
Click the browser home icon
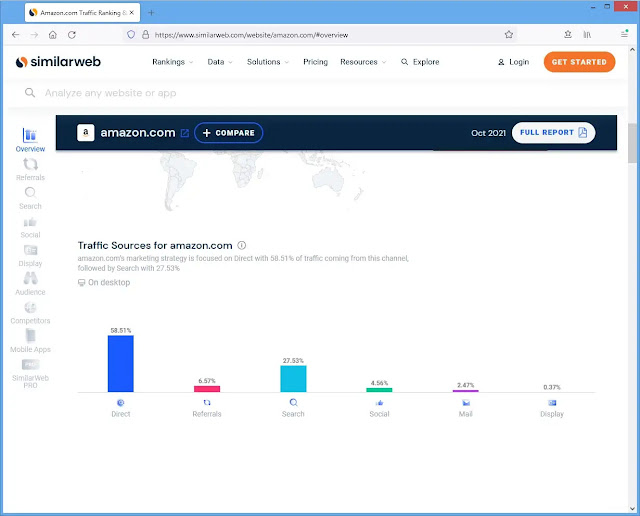pos(53,35)
